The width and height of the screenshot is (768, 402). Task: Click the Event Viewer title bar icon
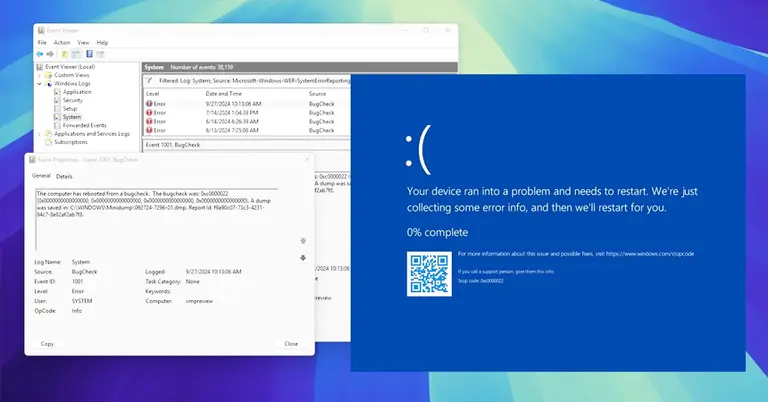41,30
